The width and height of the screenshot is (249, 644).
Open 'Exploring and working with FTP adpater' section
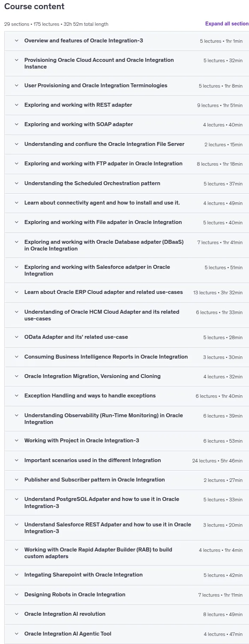tap(126, 164)
